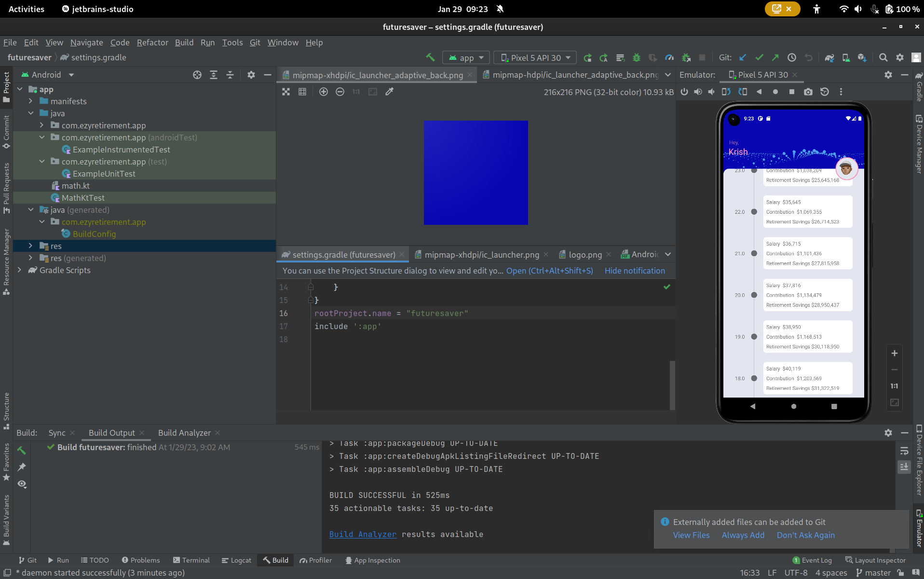
Task: Open the Profiler speedometer icon in toolbar
Action: (669, 57)
